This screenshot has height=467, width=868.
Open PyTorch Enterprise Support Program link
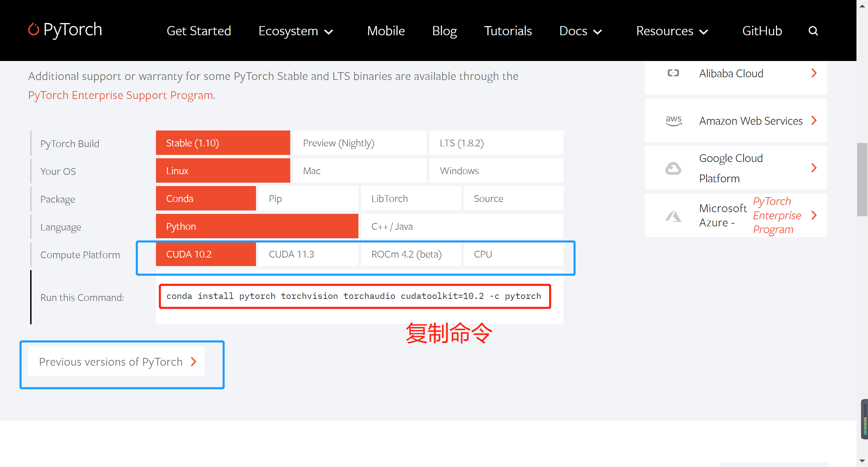click(121, 95)
